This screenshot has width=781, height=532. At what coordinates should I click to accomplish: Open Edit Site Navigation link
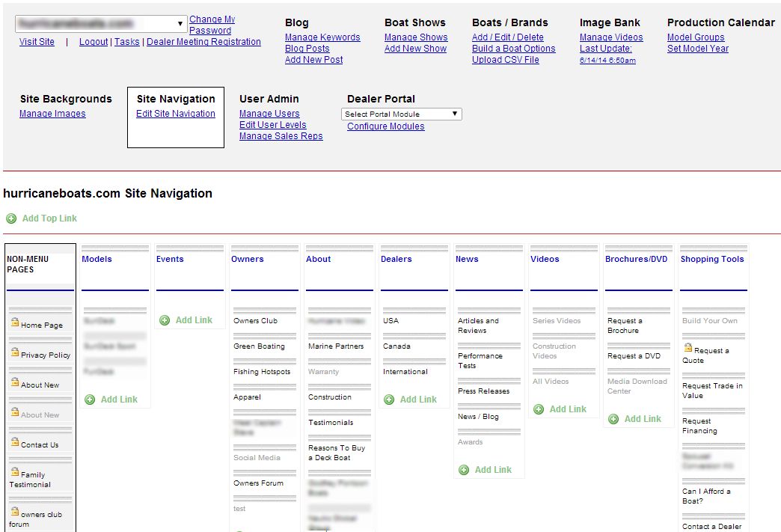pyautogui.click(x=176, y=114)
